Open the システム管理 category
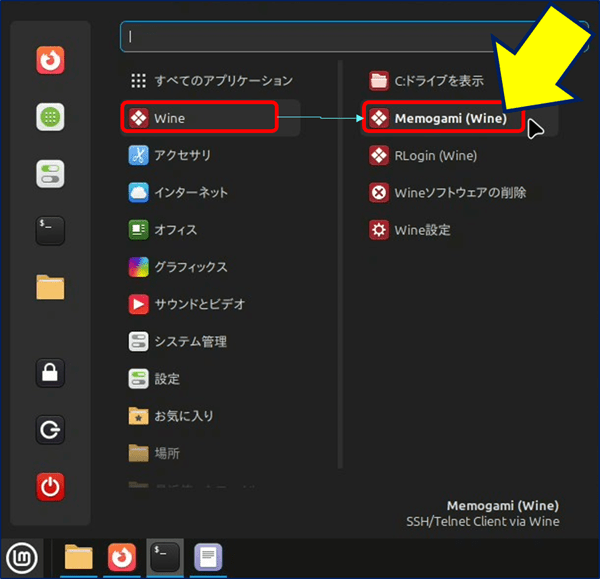 point(210,341)
